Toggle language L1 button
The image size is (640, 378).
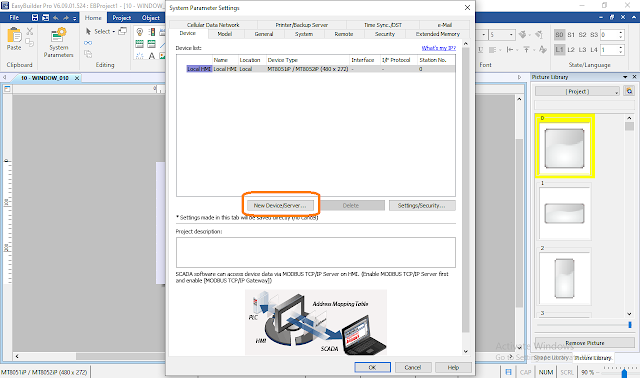coord(559,50)
